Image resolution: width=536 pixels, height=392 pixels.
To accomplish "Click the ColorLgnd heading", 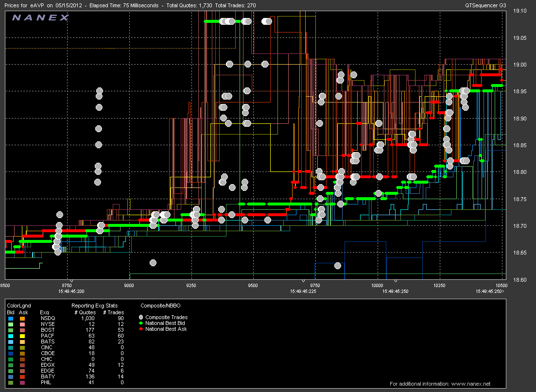I will (19, 306).
